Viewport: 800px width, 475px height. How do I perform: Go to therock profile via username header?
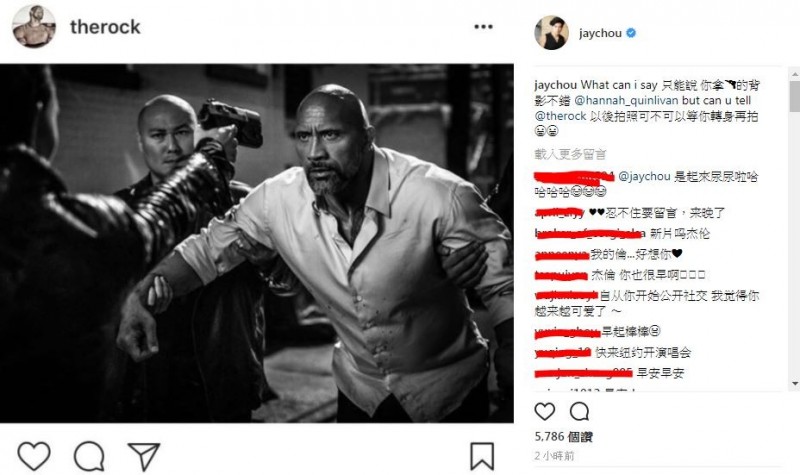coord(105,27)
